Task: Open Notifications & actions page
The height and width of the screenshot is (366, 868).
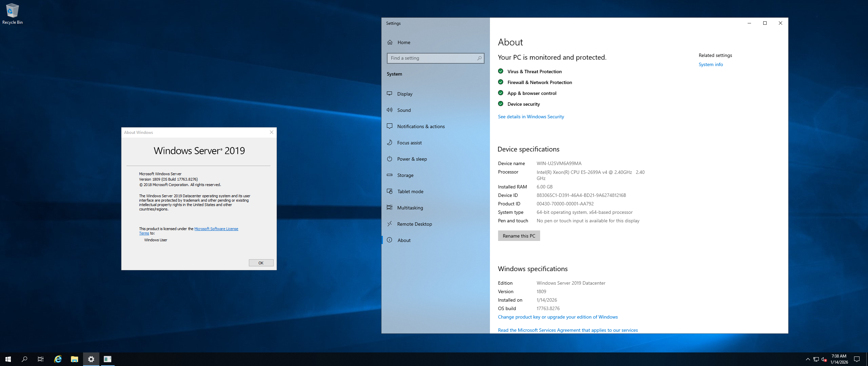Action: [421, 126]
